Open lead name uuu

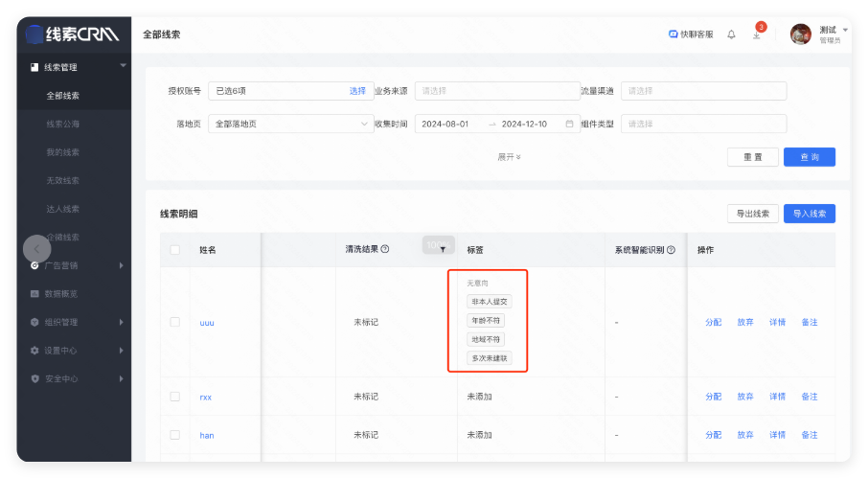[x=207, y=323]
